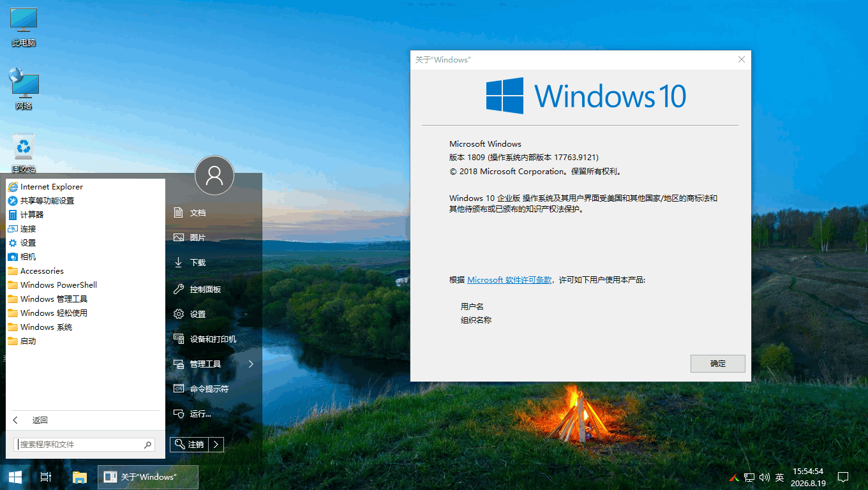This screenshot has height=490, width=868.
Task: Click the 确定 button in About Windows
Action: pyautogui.click(x=718, y=364)
